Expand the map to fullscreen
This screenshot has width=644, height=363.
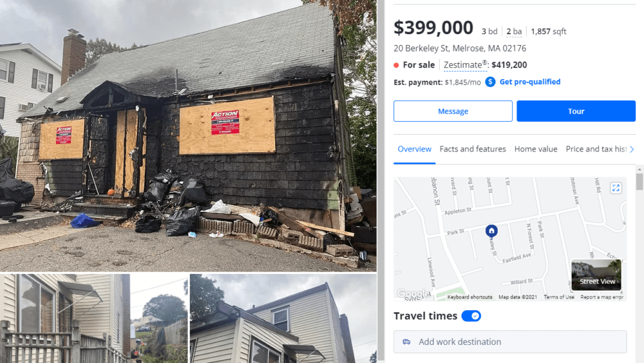(x=616, y=188)
